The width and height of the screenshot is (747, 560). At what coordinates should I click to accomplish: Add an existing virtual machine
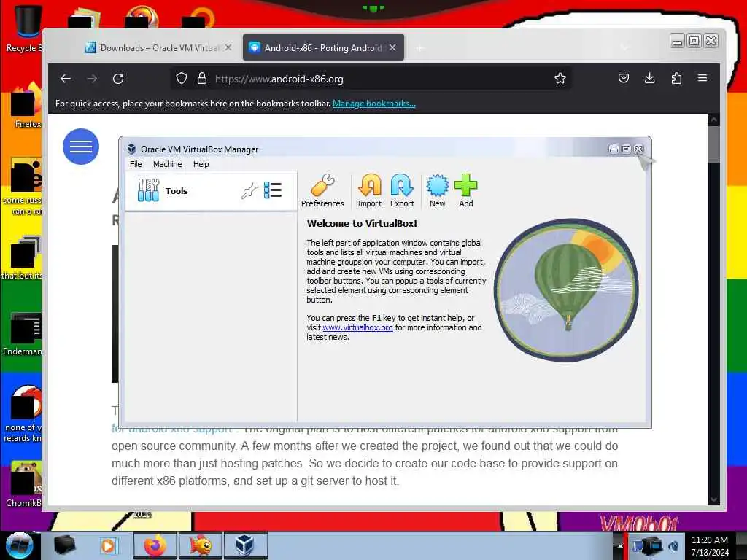[x=466, y=190]
